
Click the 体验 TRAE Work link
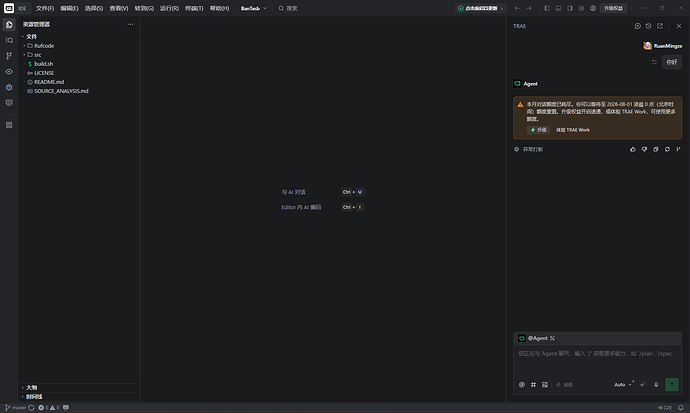click(x=573, y=130)
